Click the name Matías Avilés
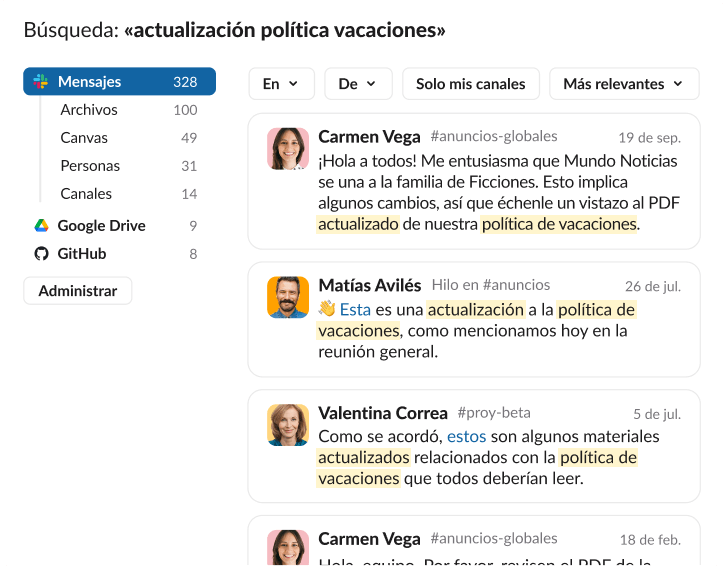Screen dimensions: 723x566 [370, 285]
